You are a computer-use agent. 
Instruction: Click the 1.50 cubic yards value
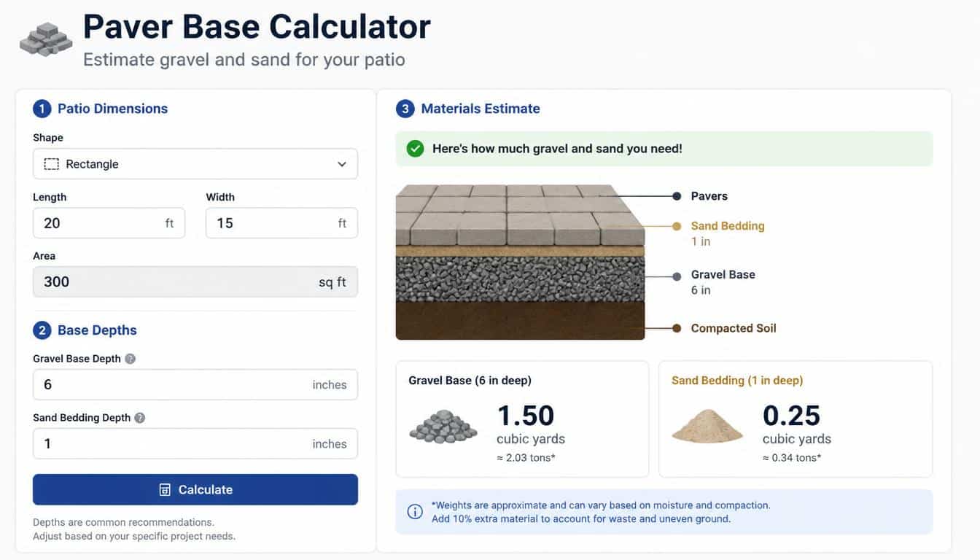(526, 416)
